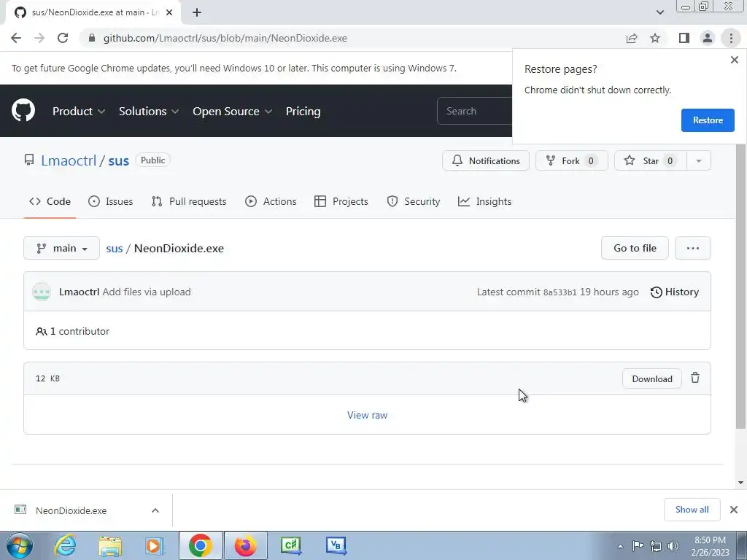
Task: Open downloaded NeonDioxide.exe options chevron
Action: [155, 510]
